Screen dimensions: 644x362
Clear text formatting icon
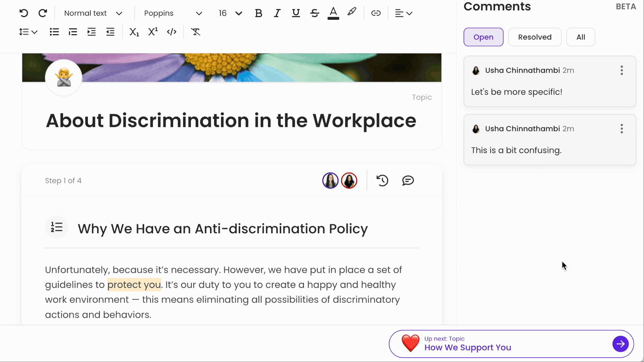click(196, 32)
